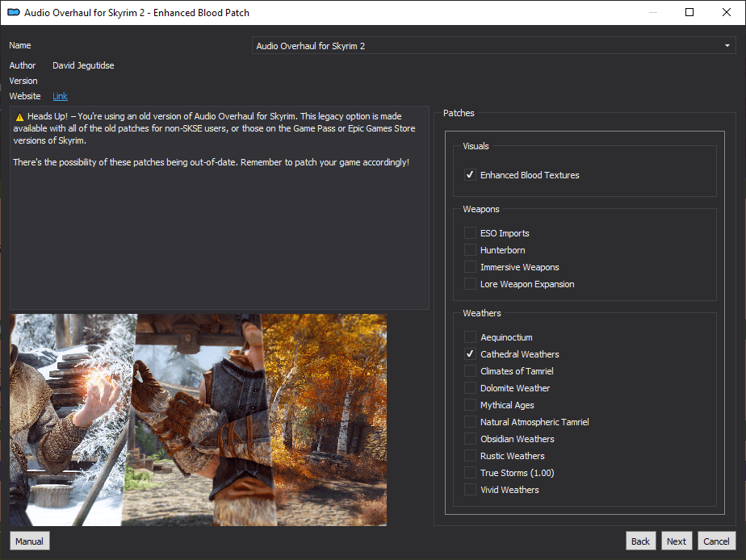The height and width of the screenshot is (560, 746).
Task: Select Obsidian Weathers checkbox
Action: click(470, 439)
